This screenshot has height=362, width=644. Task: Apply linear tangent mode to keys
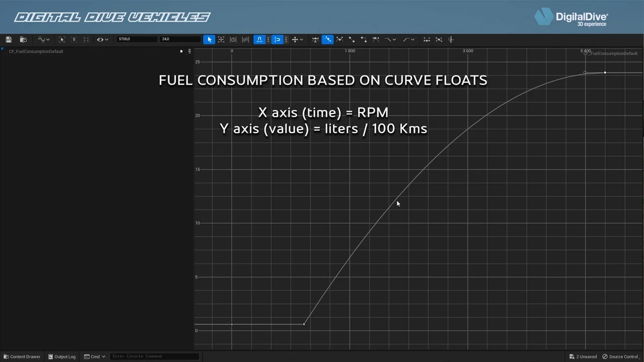coord(352,39)
